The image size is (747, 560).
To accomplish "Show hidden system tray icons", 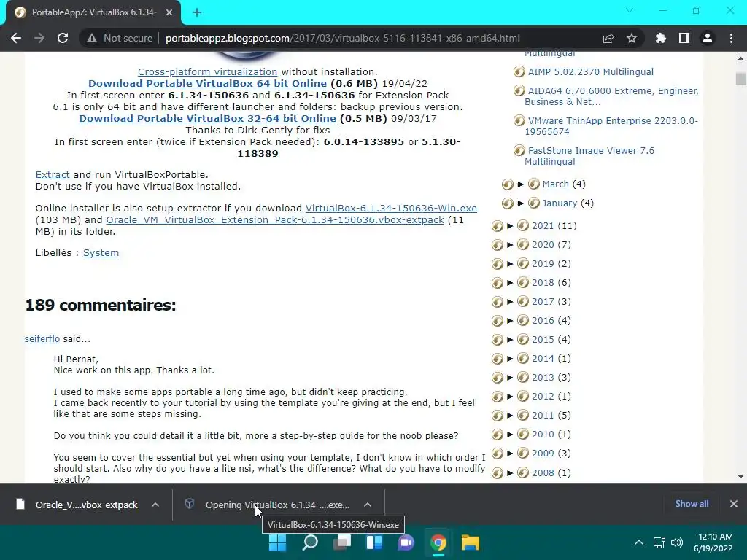I will [x=639, y=542].
